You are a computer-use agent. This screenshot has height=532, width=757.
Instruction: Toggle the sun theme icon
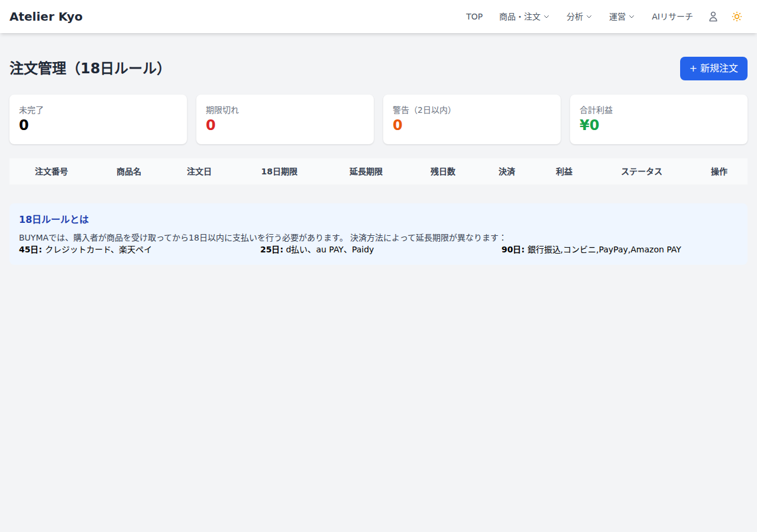(737, 17)
